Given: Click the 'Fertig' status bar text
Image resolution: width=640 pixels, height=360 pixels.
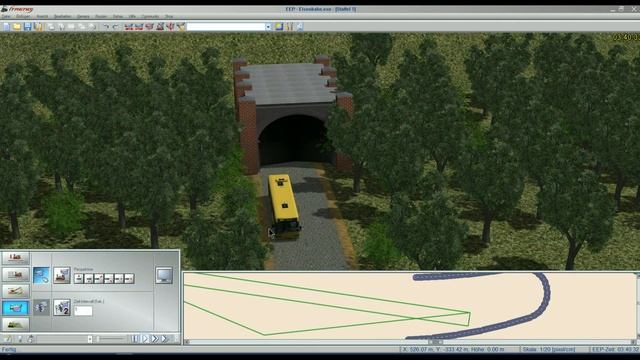Looking at the screenshot, I should click(x=9, y=350).
